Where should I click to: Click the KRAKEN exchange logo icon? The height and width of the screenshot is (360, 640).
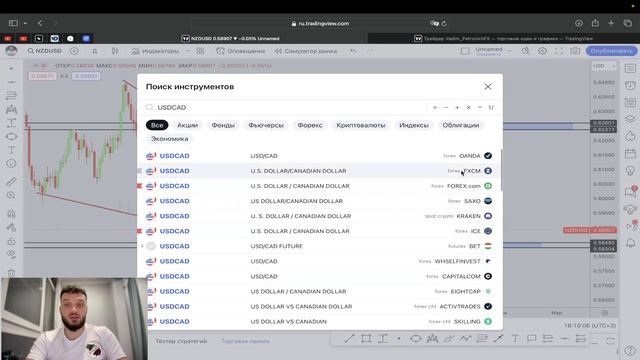(x=488, y=216)
